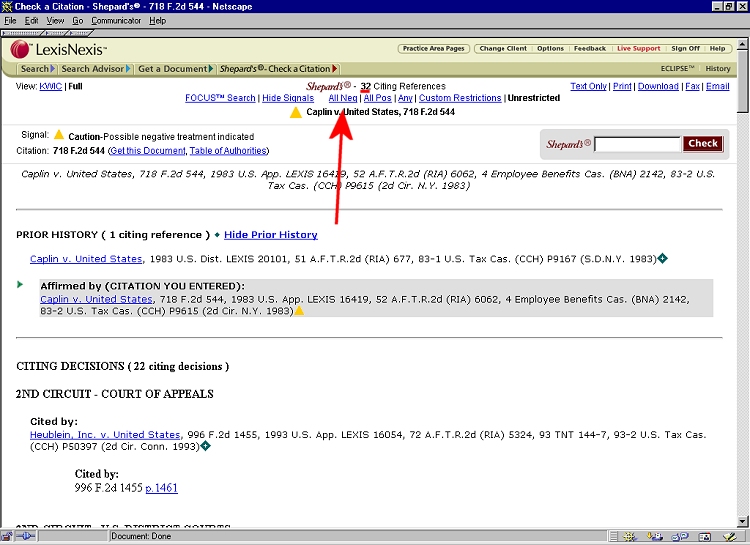Click the green diamond after Conn. 1993
This screenshot has width=750, height=545.
[205, 446]
